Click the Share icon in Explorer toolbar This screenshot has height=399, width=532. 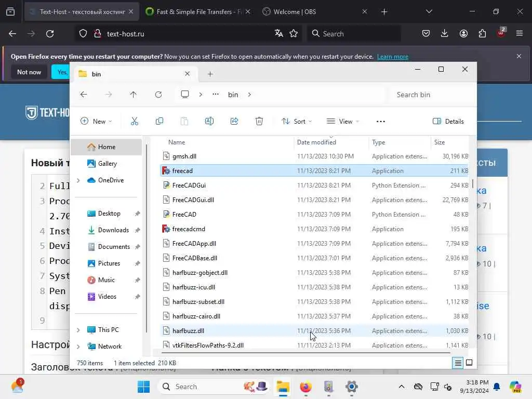click(234, 121)
